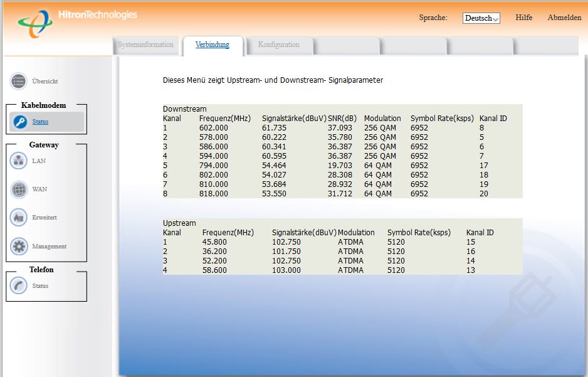The width and height of the screenshot is (588, 377).
Task: Click the Hitron Technologies logo
Action: pos(76,22)
